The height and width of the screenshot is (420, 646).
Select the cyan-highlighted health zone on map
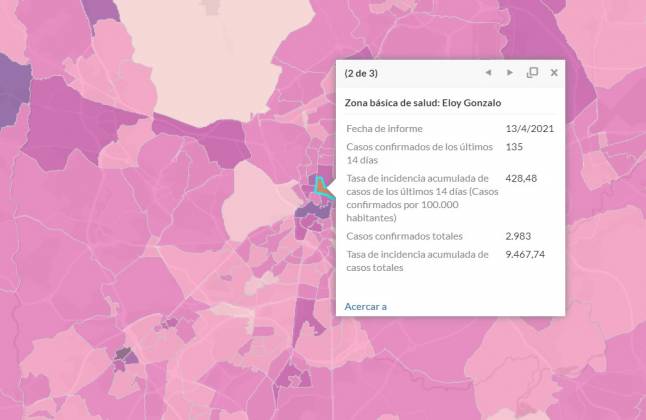click(x=319, y=187)
